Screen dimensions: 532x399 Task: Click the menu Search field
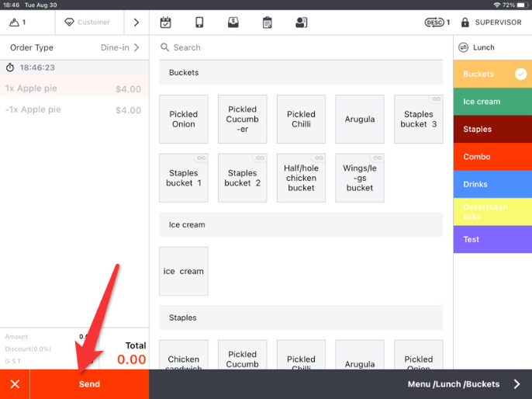[x=302, y=47]
